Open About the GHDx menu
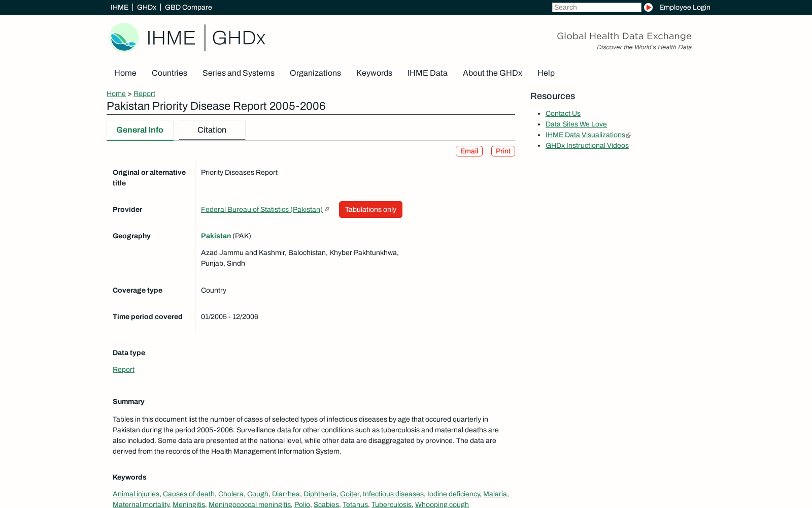The height and width of the screenshot is (508, 812). coord(492,73)
